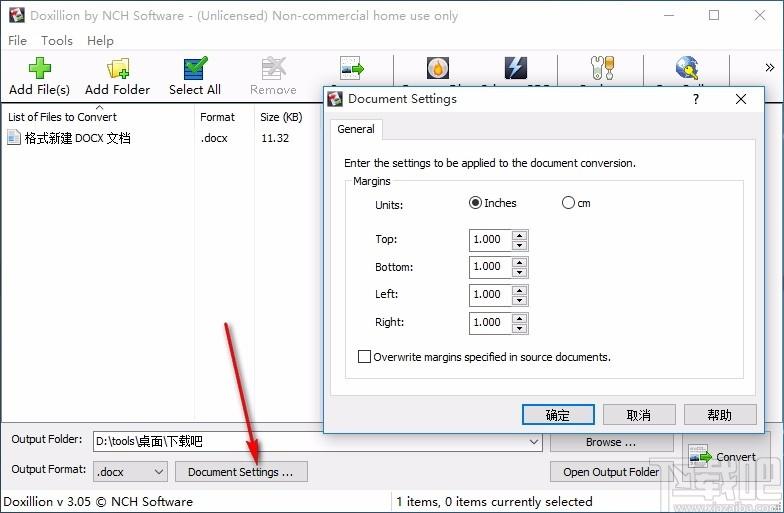Click the Add File(s) toolbar icon
Image resolution: width=784 pixels, height=513 pixels.
click(x=39, y=68)
